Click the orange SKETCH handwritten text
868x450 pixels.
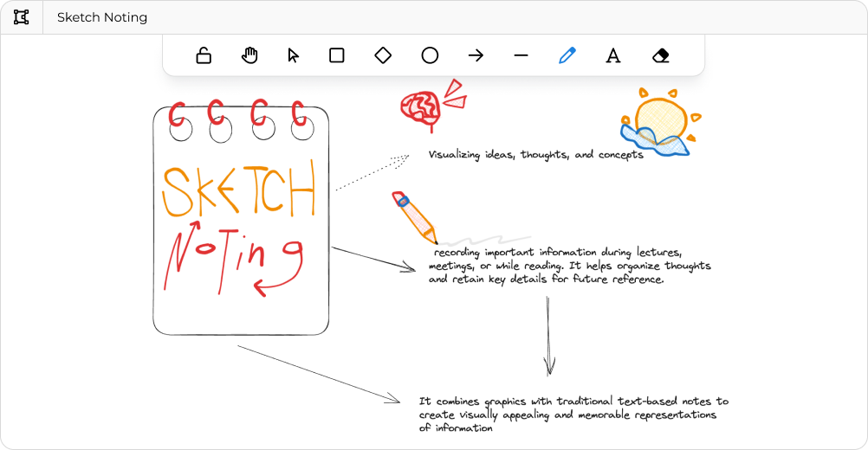coord(238,191)
